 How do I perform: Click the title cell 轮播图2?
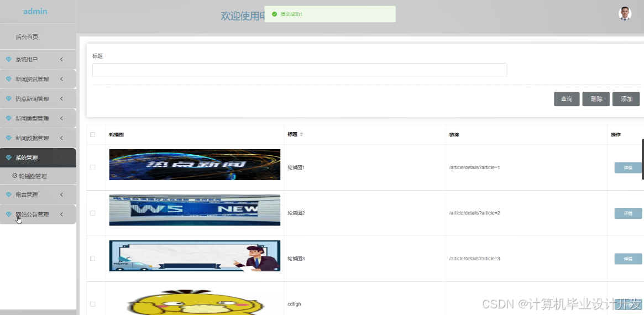pyautogui.click(x=296, y=213)
